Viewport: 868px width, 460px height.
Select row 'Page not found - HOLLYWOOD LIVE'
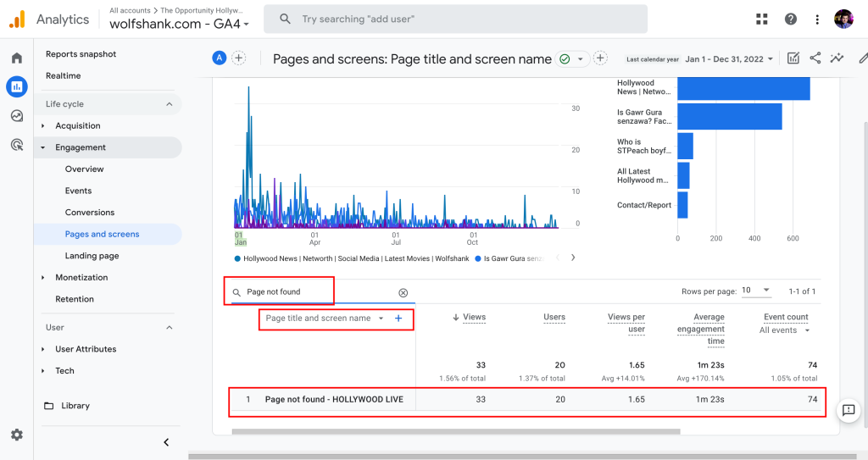click(x=526, y=400)
